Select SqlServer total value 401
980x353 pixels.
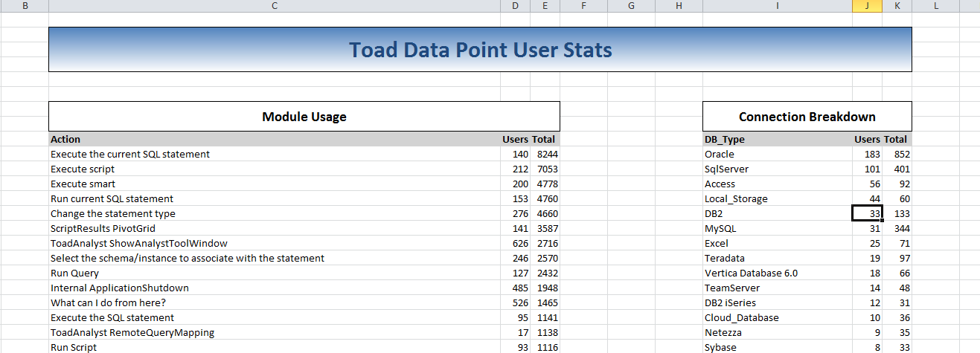click(x=897, y=169)
